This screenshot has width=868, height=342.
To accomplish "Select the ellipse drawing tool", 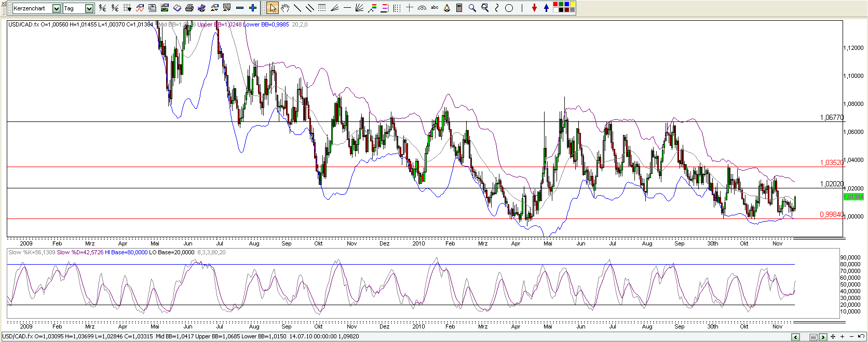I will (509, 8).
